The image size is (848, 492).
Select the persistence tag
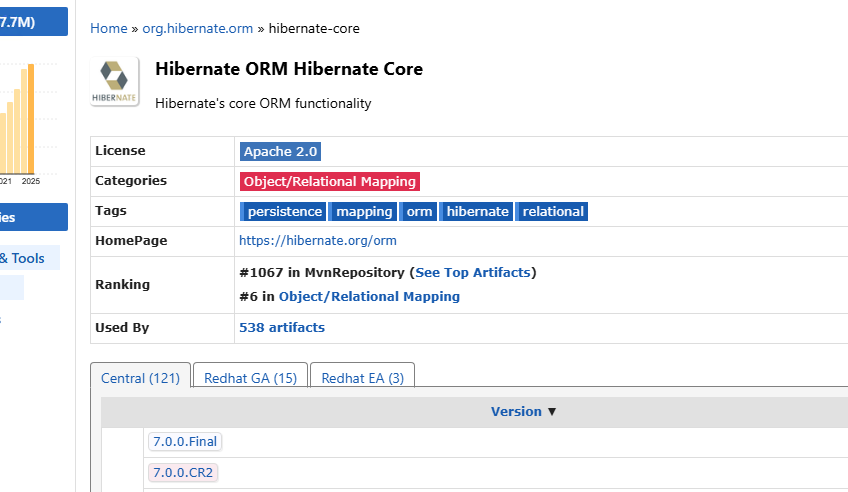click(x=283, y=211)
